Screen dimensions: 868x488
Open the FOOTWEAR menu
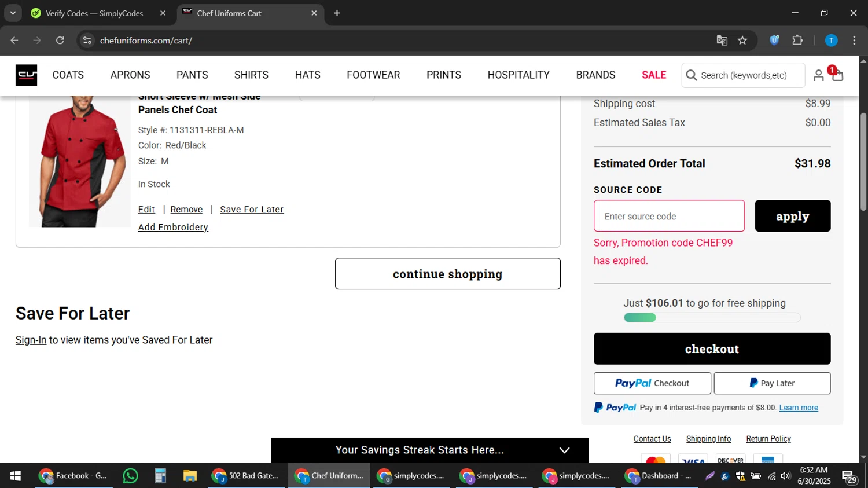(373, 75)
